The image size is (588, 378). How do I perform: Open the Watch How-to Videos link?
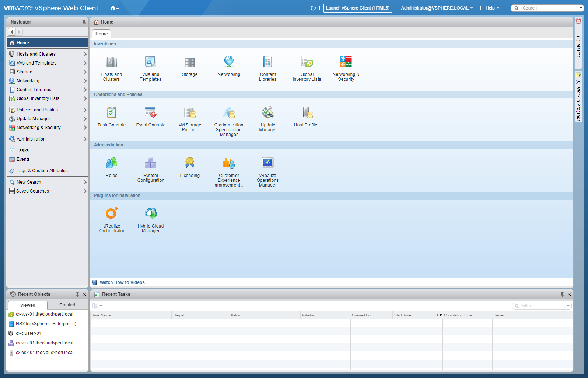(x=122, y=282)
